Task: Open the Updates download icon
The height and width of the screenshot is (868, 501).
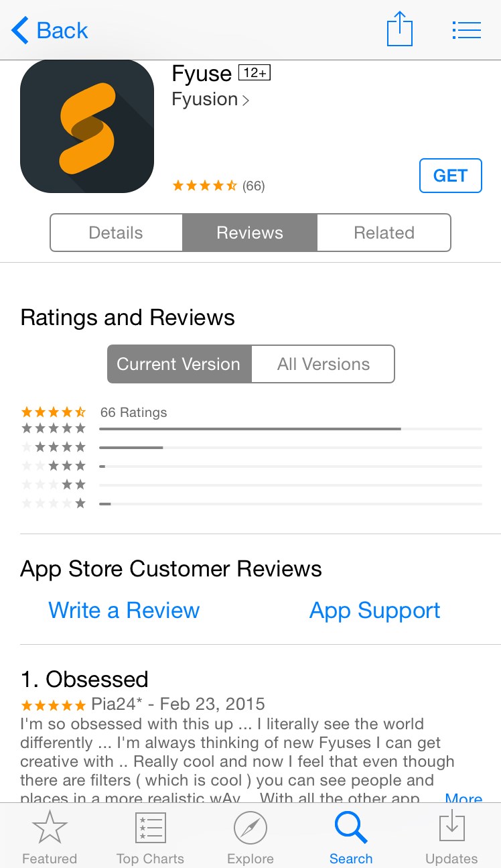Action: pyautogui.click(x=452, y=827)
